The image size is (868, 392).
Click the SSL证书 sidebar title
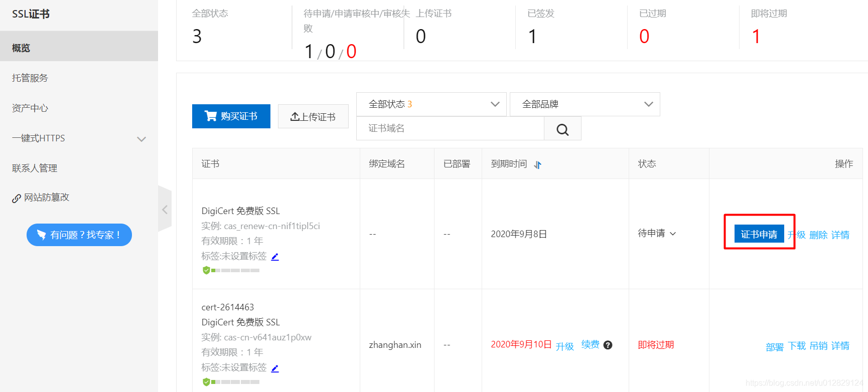coord(31,14)
